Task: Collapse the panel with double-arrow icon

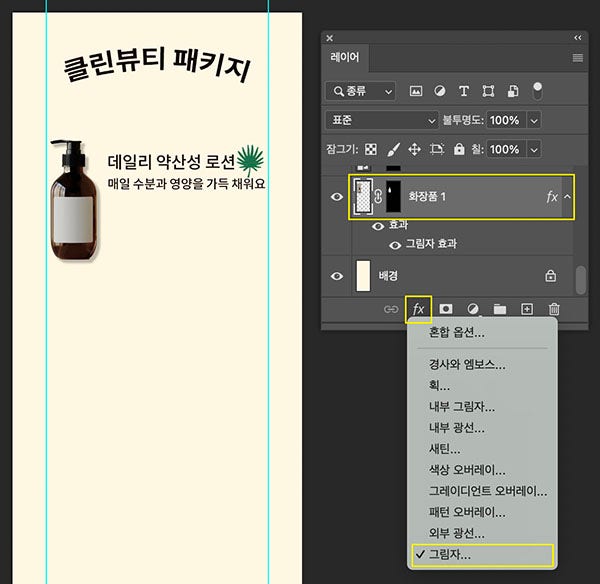Action: coord(577,38)
